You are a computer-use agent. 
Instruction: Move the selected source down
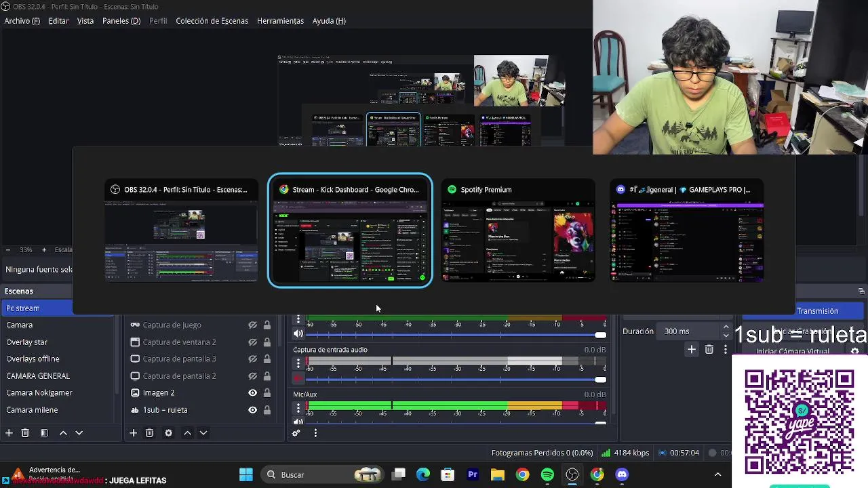coord(203,433)
